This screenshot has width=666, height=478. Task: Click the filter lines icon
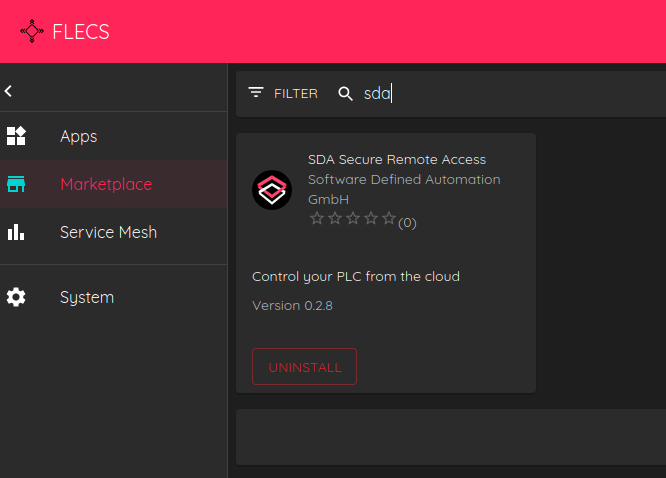257,93
